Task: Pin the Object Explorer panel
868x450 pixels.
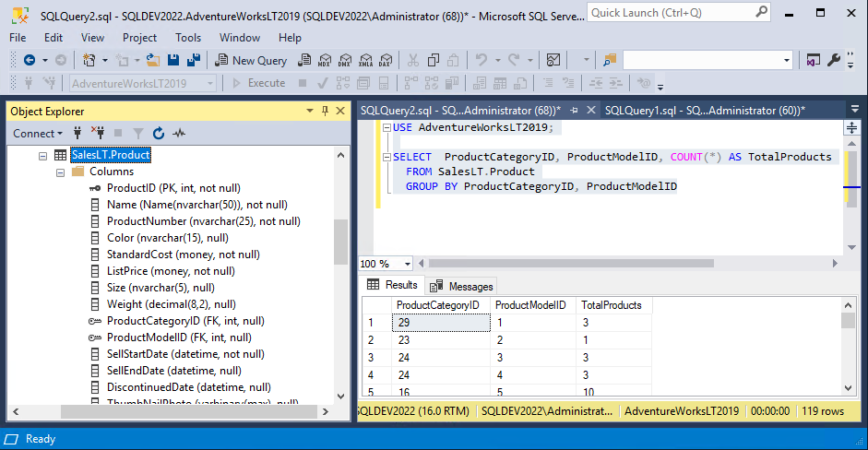Action: 325,112
